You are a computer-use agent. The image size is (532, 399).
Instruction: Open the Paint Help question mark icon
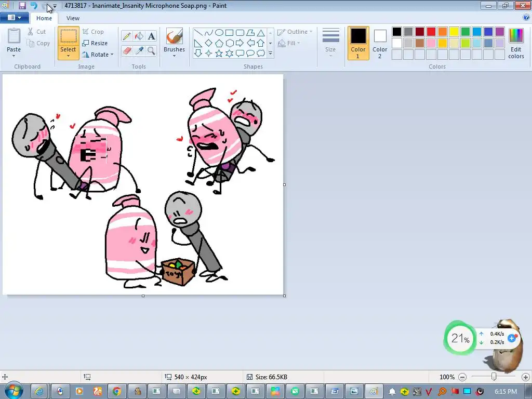[x=526, y=18]
